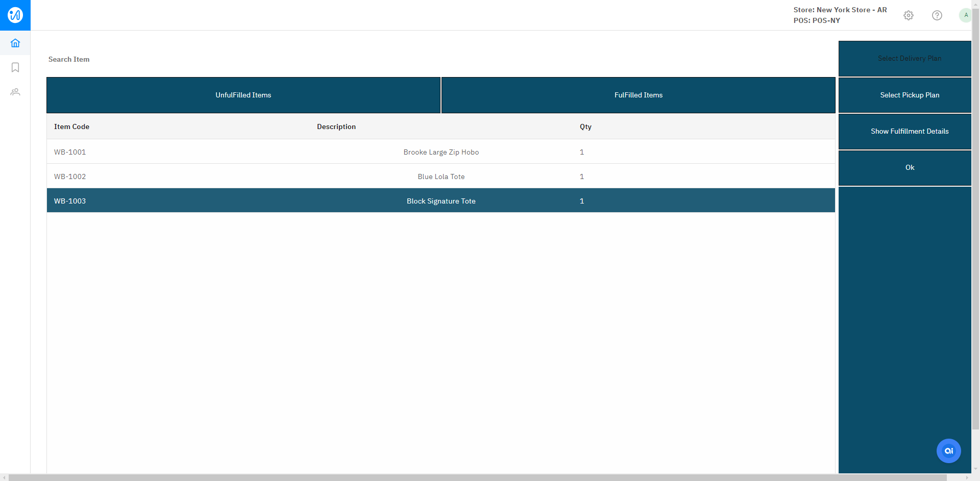This screenshot has width=980, height=481.
Task: Select the WB-1003 Block Signature Tote row
Action: tap(441, 201)
